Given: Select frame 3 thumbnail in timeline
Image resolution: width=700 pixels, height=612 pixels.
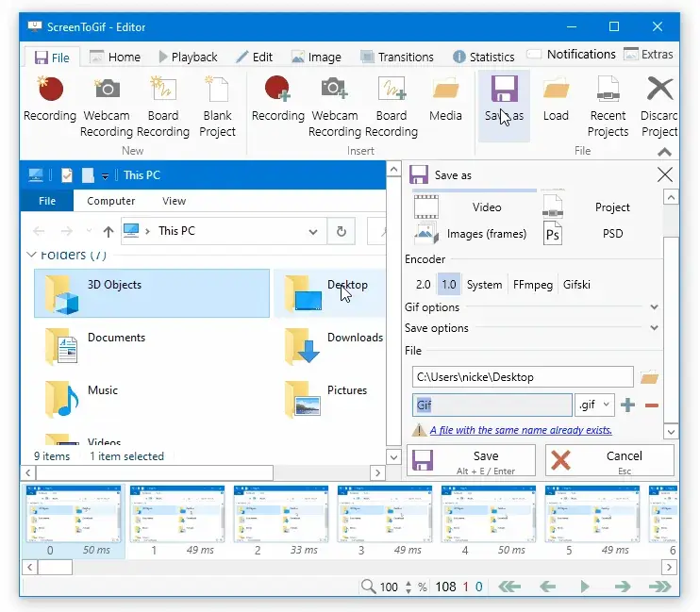Looking at the screenshot, I should (384, 514).
